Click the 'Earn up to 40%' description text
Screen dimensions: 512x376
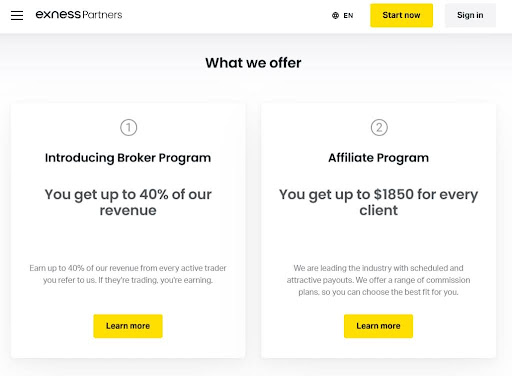(x=128, y=274)
